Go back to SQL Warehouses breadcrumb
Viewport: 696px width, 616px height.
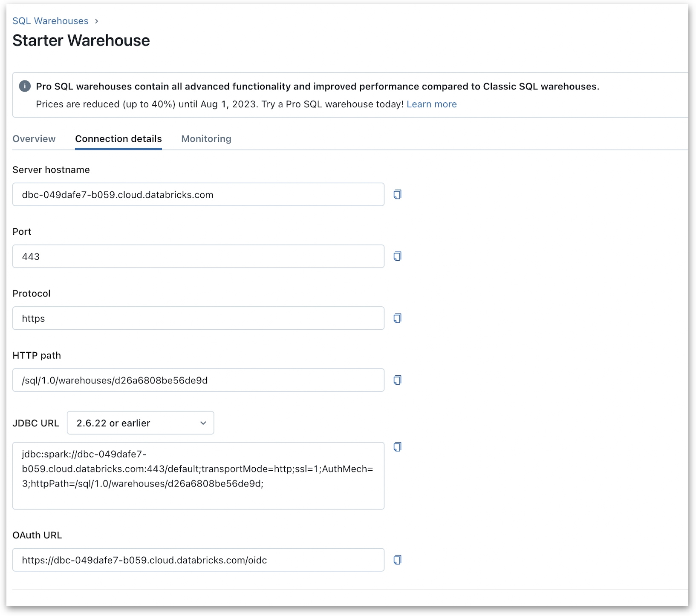coord(50,21)
